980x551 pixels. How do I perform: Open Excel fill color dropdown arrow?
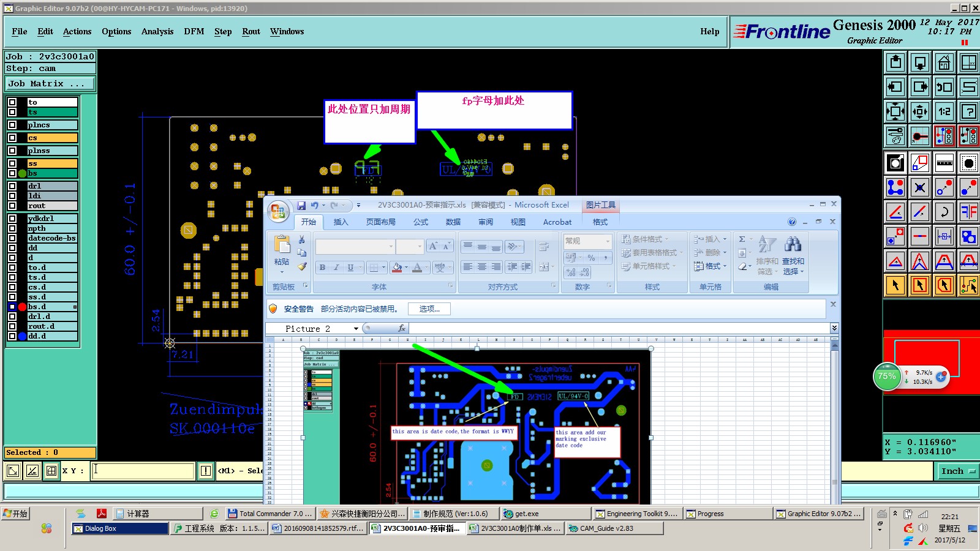pyautogui.click(x=406, y=268)
